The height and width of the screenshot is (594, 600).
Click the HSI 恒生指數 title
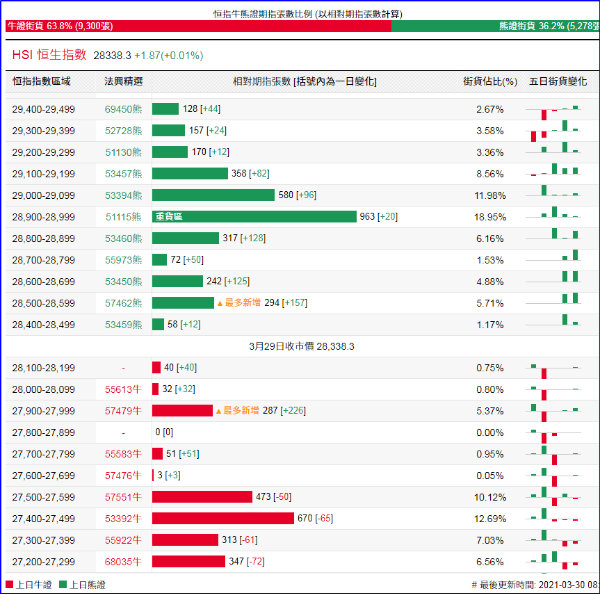coord(49,55)
